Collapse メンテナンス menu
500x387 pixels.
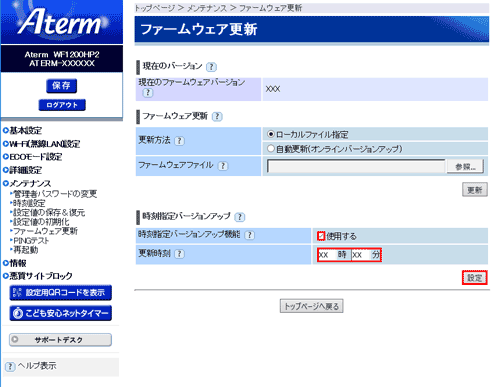[27, 183]
